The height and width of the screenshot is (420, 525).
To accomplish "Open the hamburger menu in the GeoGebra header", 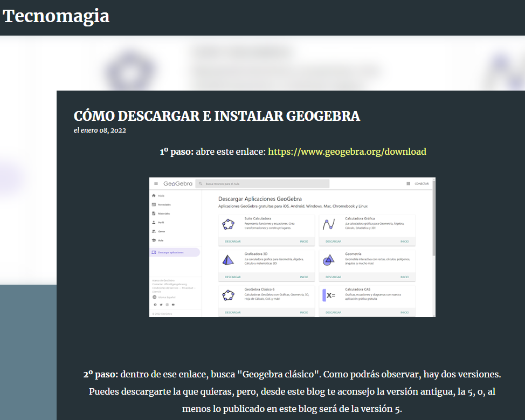I will click(x=156, y=184).
